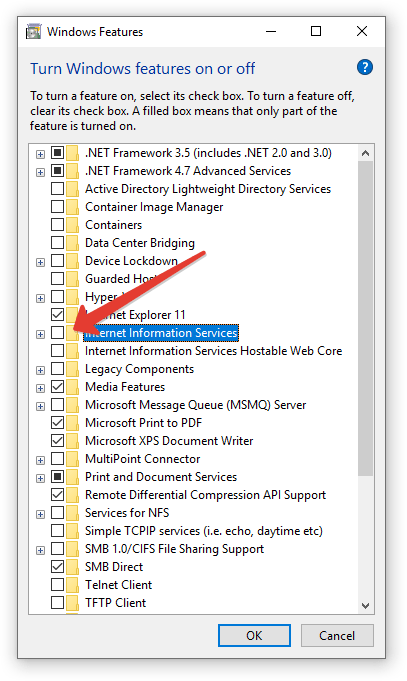Expand the Internet Information Services node

pos(40,334)
